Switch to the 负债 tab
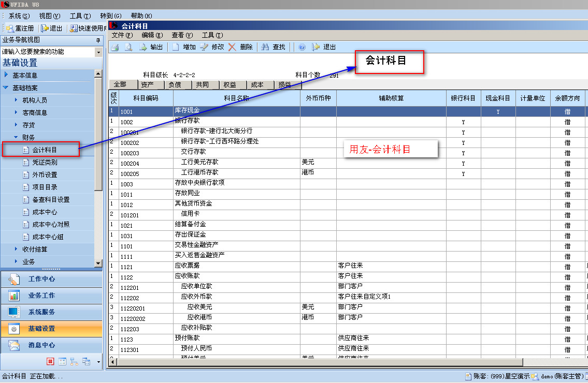The height and width of the screenshot is (383, 588). pyautogui.click(x=175, y=85)
